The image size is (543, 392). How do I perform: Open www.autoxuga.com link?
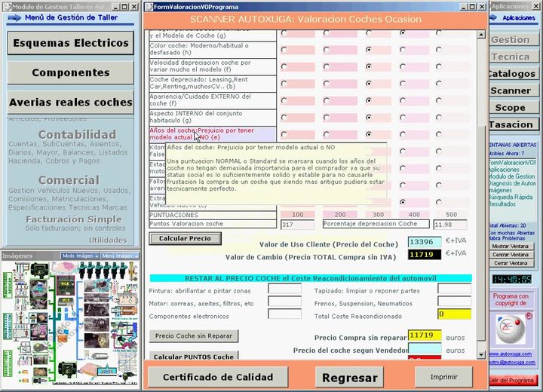tap(511, 354)
